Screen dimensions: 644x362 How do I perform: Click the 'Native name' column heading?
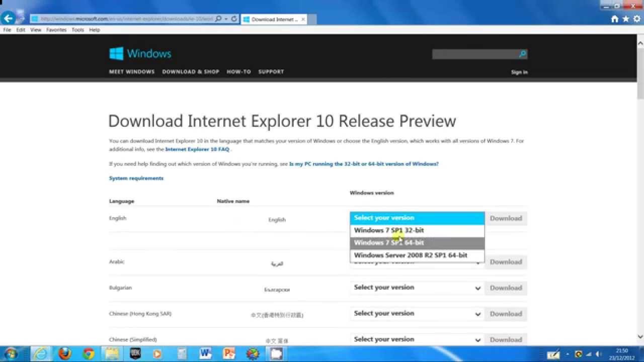pyautogui.click(x=233, y=201)
